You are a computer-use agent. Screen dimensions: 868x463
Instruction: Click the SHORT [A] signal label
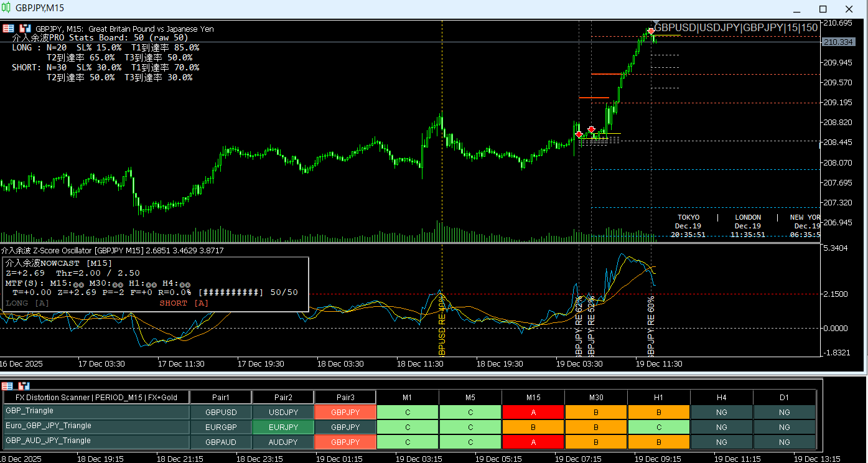(x=184, y=303)
